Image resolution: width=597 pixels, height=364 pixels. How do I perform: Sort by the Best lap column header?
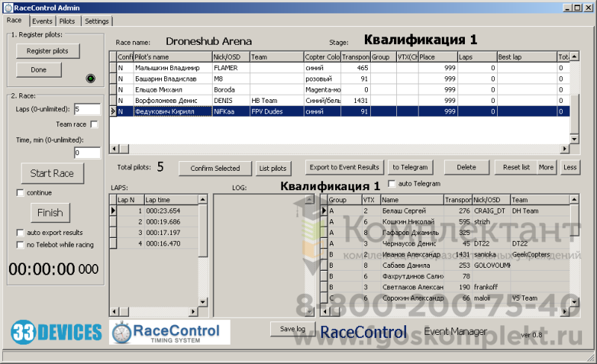tap(525, 57)
